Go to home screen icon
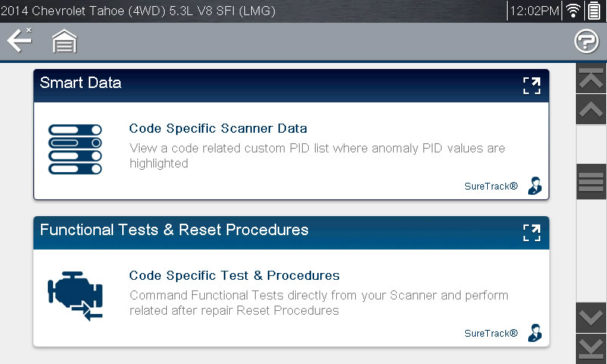The height and width of the screenshot is (364, 607). (64, 42)
